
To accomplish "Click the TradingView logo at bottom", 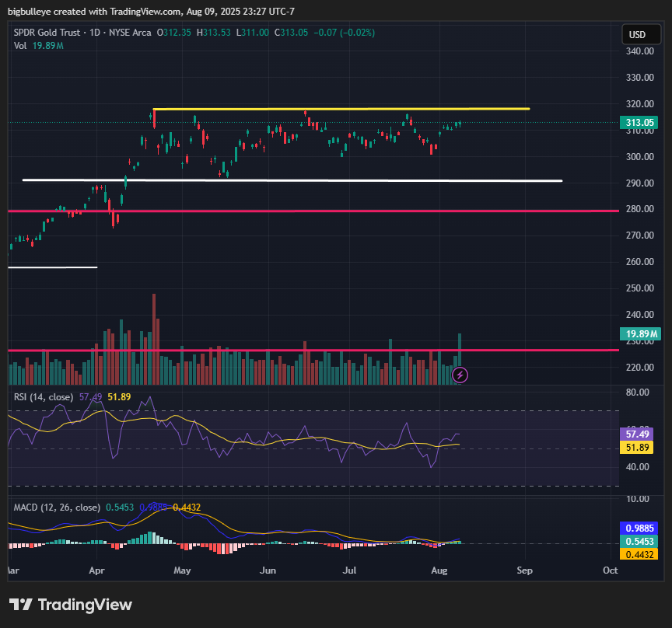I will click(x=71, y=605).
